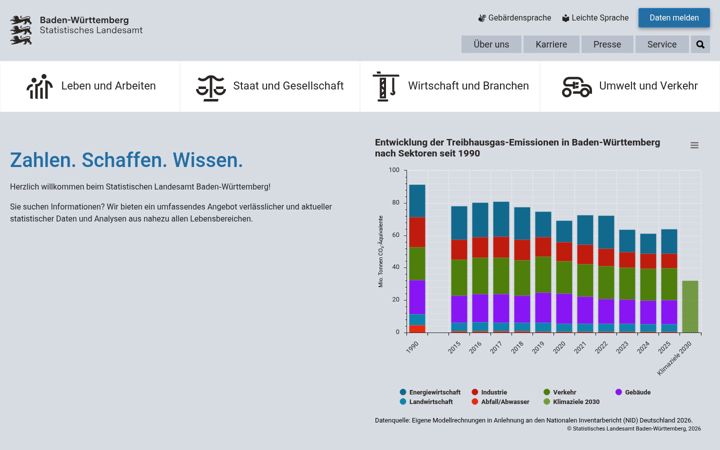Toggle the Klimaziele 2030 legend series
The image size is (720, 450).
pos(571,402)
